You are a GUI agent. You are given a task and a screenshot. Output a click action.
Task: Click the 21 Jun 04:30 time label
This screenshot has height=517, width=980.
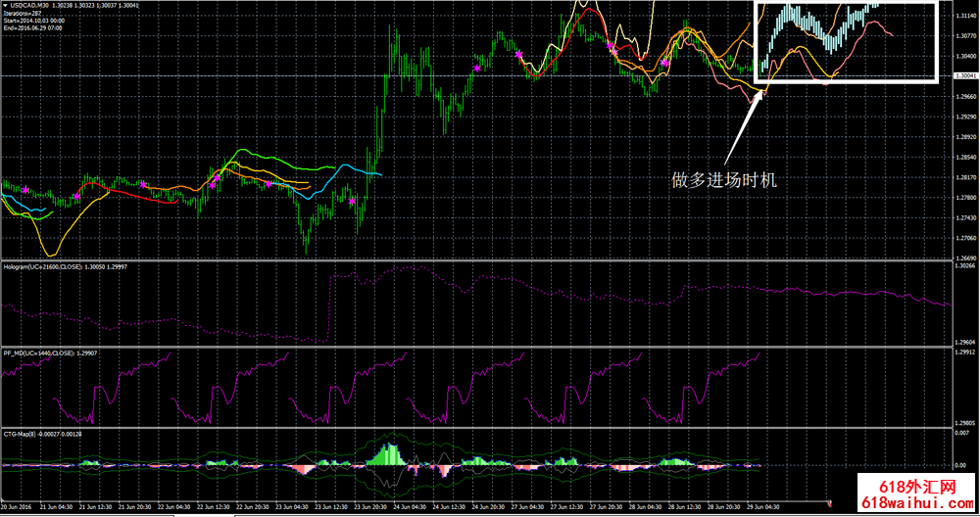pyautogui.click(x=54, y=507)
